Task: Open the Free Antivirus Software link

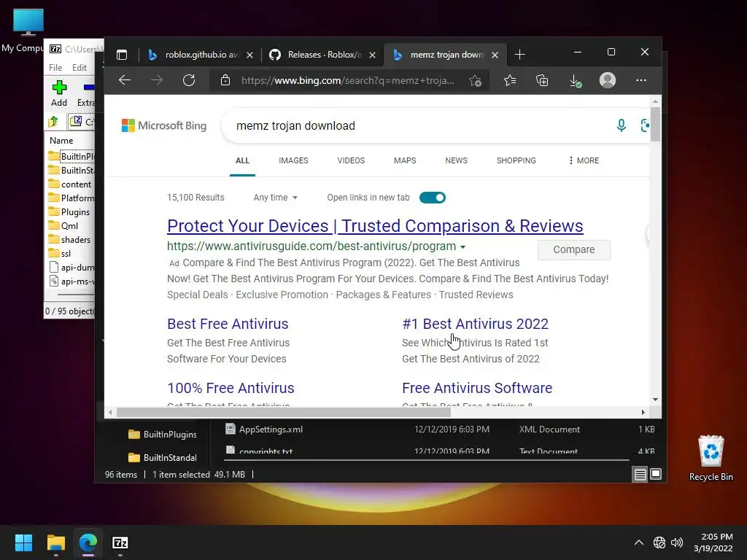Action: coord(477,388)
